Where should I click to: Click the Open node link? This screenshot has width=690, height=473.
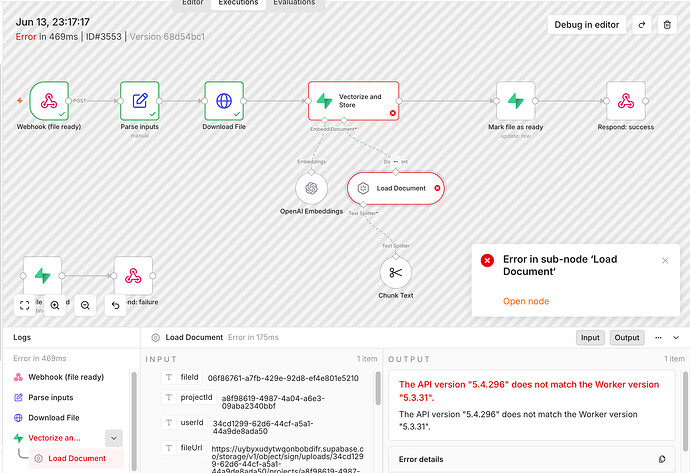(526, 301)
